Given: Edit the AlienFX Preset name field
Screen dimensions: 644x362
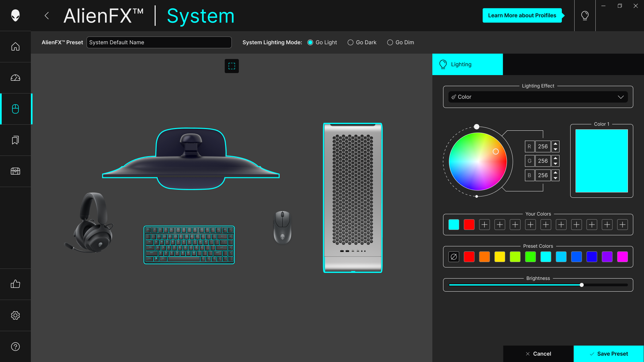Looking at the screenshot, I should [159, 43].
